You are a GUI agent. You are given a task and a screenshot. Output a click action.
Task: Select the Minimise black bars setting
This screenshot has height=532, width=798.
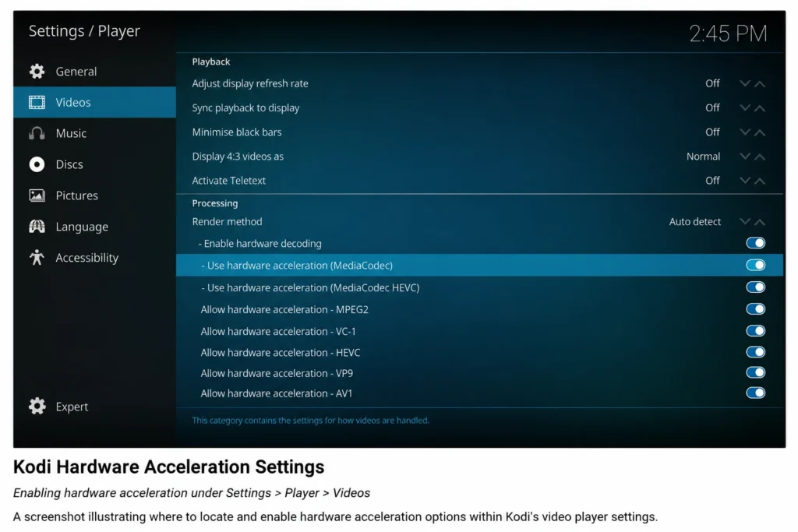[x=479, y=132]
